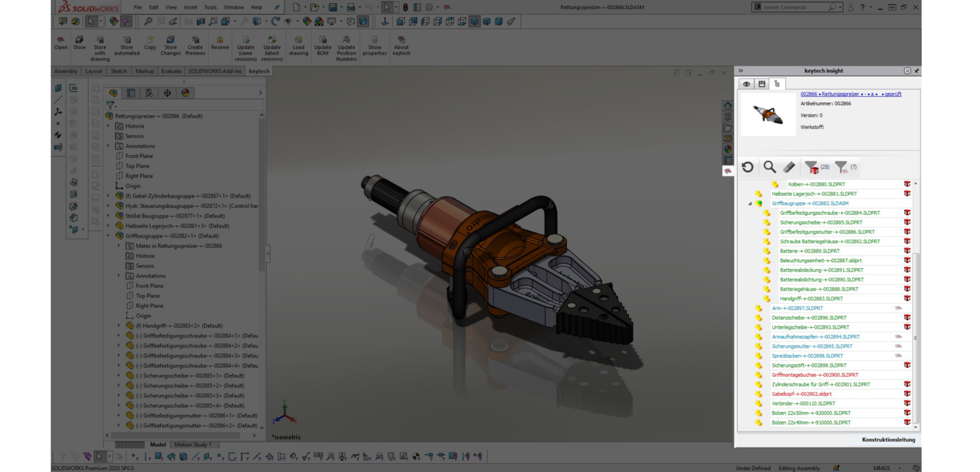Expand the Stößel Baugruppe-+-002877<1> node
Viewport: 980px width, 472px height.
coord(108,216)
